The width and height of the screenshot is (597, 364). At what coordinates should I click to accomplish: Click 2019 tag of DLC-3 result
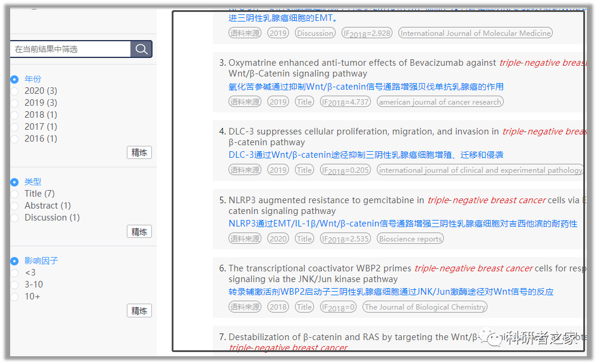coord(278,170)
